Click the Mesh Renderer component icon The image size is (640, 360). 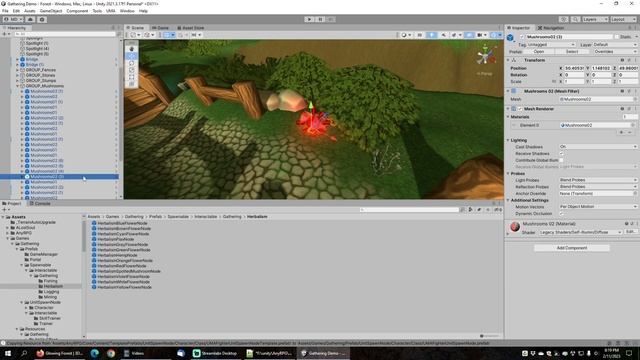pyautogui.click(x=514, y=109)
